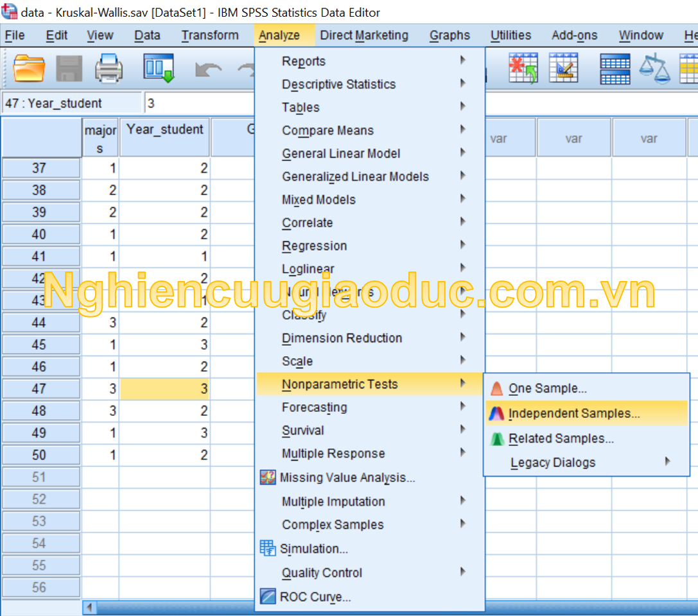This screenshot has height=616, width=698.
Task: Open the ROC Curve dialog
Action: pos(315,597)
